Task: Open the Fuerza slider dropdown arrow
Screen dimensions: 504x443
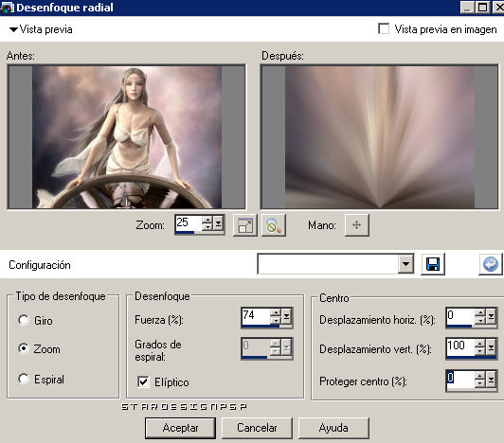Action: point(286,316)
